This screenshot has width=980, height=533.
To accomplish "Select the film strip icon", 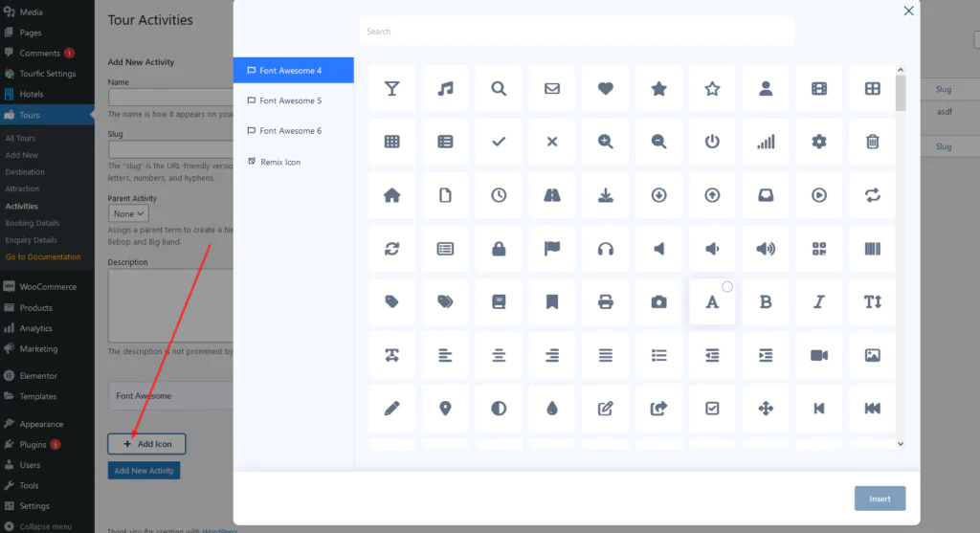I will 819,89.
